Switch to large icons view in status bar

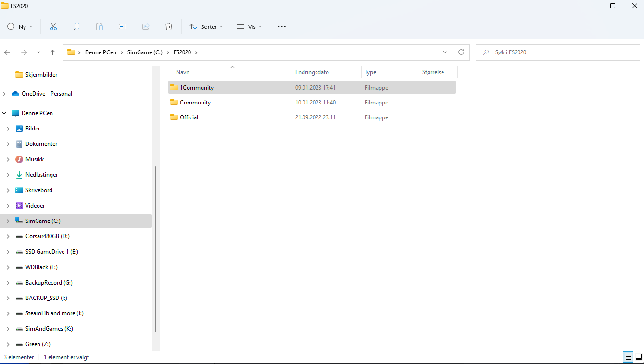(639, 357)
